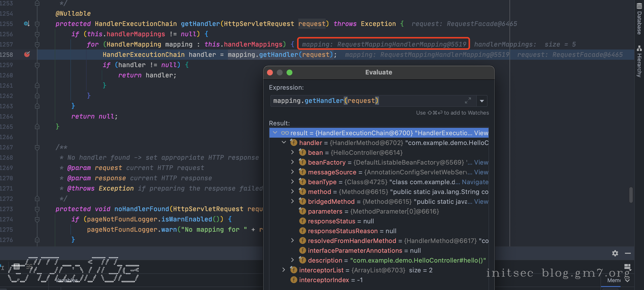Expand the expression editor field
The height and width of the screenshot is (290, 644).
click(x=468, y=101)
